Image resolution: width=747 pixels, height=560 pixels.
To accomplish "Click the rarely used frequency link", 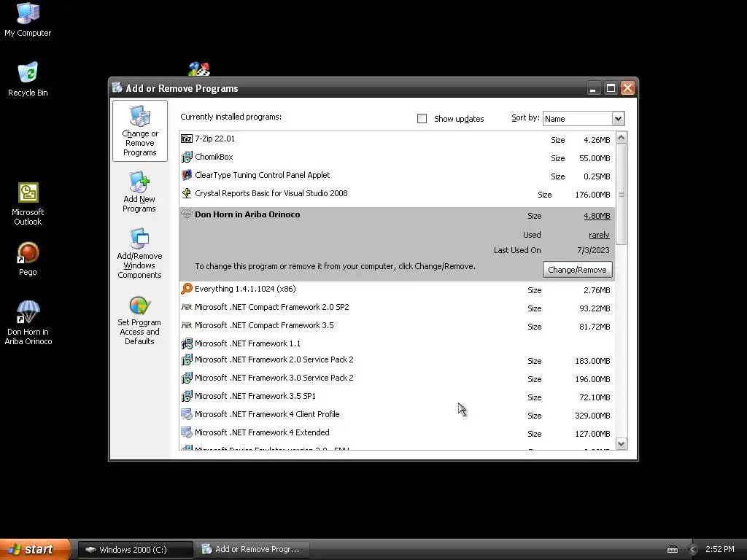I will 599,235.
